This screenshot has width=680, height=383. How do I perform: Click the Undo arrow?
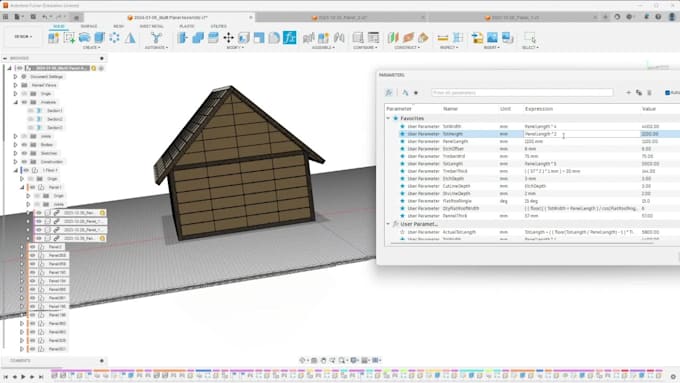(45, 17)
